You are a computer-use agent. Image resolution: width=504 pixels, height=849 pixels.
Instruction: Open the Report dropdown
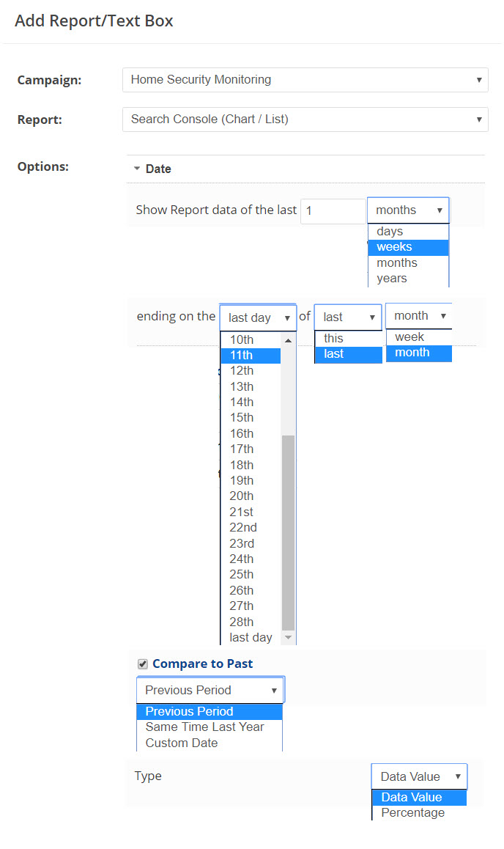click(x=305, y=119)
